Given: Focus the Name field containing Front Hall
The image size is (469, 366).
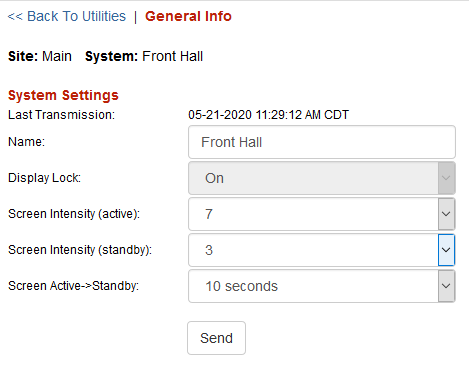Looking at the screenshot, I should click(322, 142).
